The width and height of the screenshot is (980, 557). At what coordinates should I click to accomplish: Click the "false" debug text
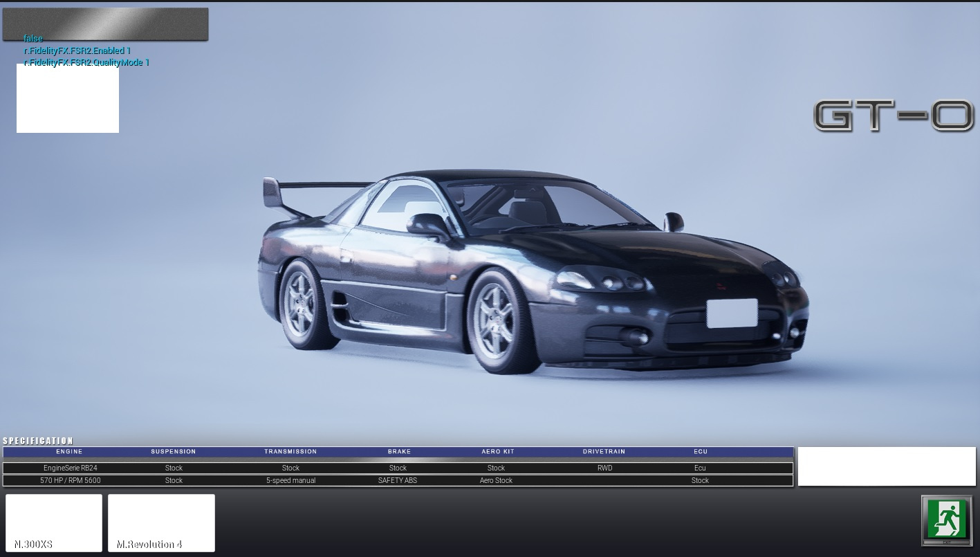[x=33, y=39]
